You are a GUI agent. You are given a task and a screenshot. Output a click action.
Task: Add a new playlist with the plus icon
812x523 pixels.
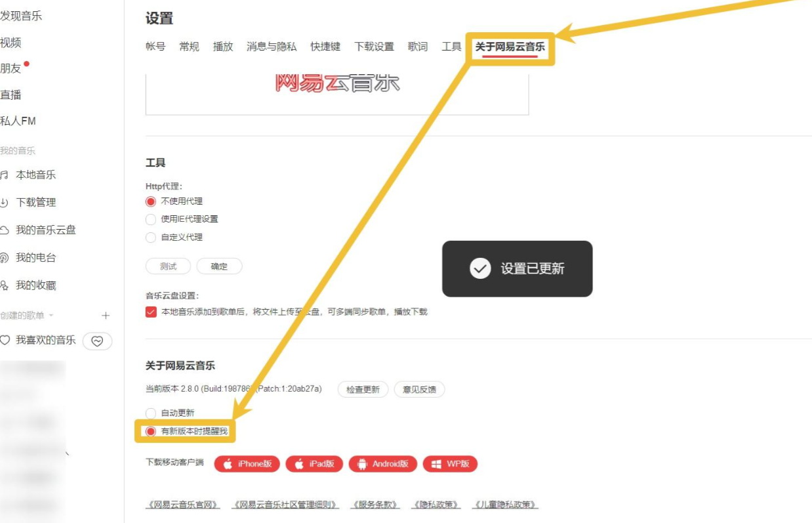pyautogui.click(x=106, y=316)
